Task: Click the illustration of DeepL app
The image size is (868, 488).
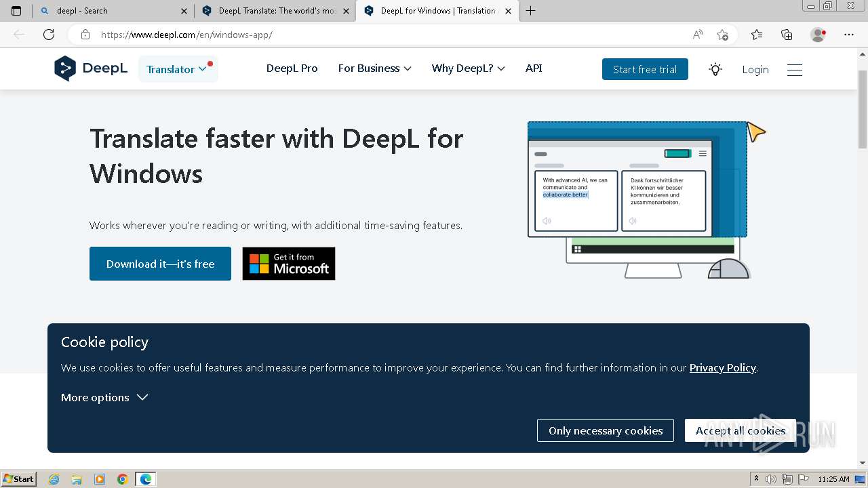Action: pos(647,200)
